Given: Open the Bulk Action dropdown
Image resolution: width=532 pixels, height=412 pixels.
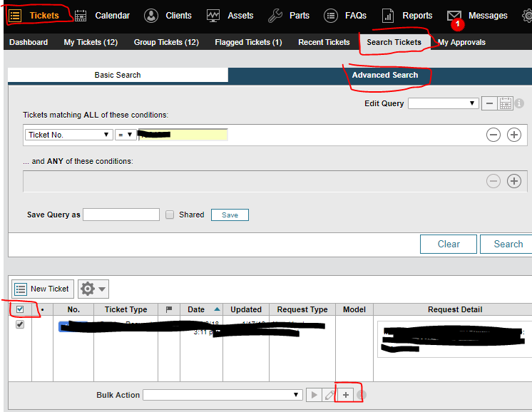Looking at the screenshot, I should 222,395.
